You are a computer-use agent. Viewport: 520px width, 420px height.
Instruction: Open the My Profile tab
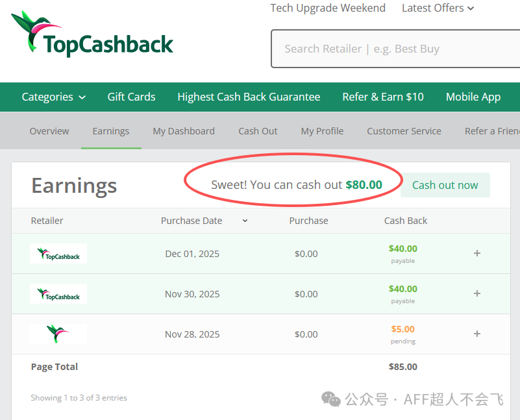[x=323, y=131]
